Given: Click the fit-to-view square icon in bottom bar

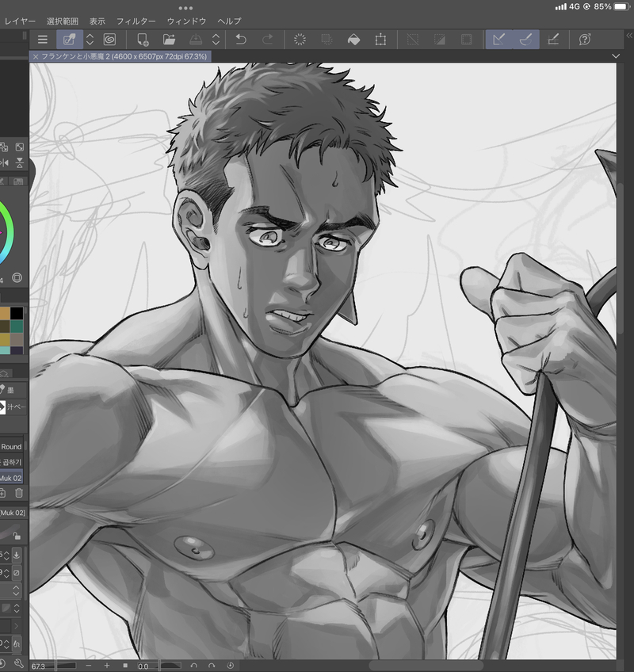Looking at the screenshot, I should pos(125,666).
